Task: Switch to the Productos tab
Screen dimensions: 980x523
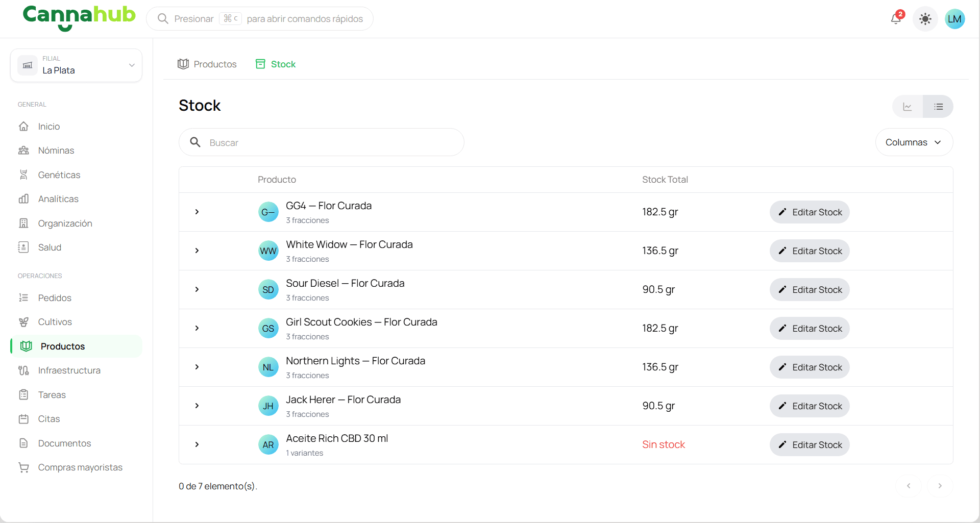Action: [207, 64]
